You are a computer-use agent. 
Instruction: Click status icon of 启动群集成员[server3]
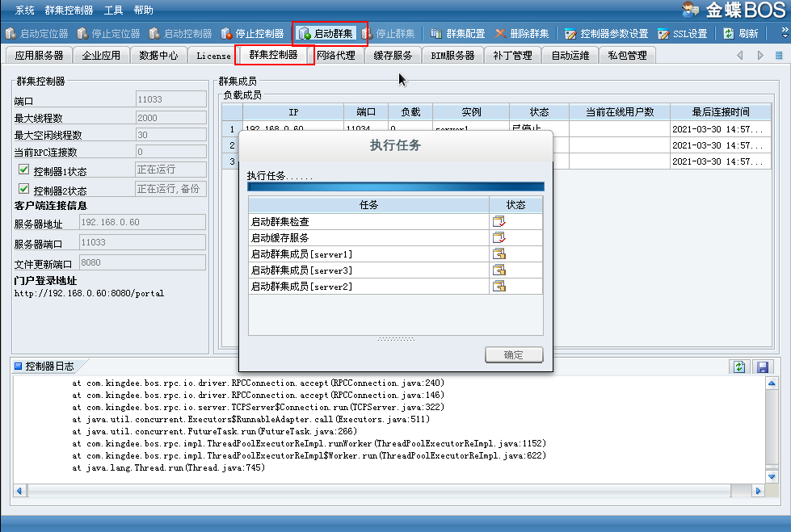point(499,270)
